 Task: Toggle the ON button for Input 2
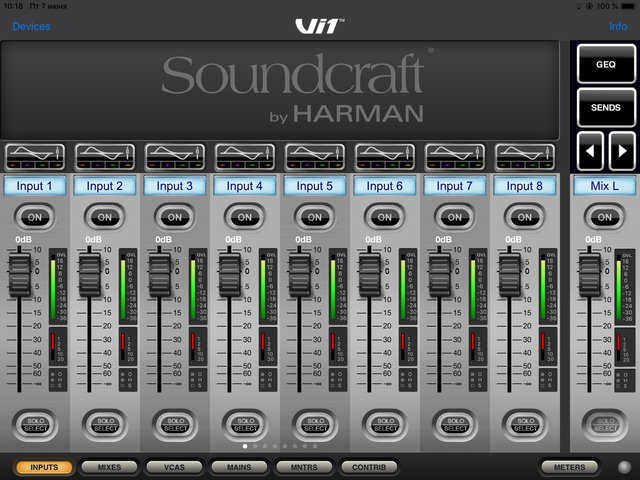coord(104,217)
